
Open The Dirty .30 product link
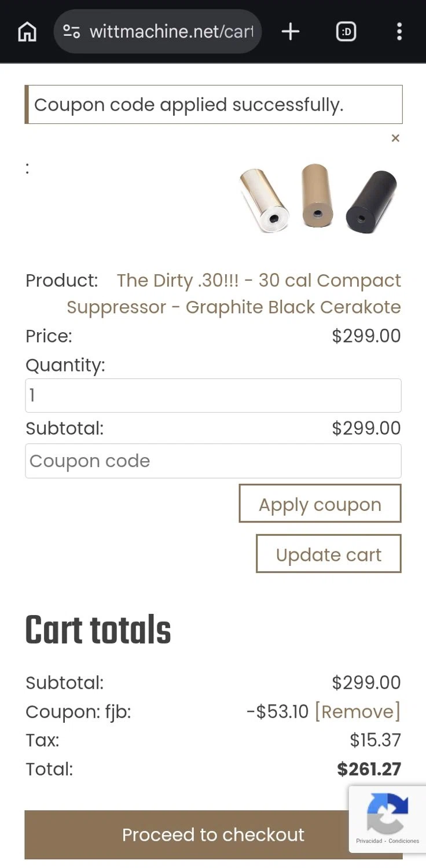(x=233, y=293)
